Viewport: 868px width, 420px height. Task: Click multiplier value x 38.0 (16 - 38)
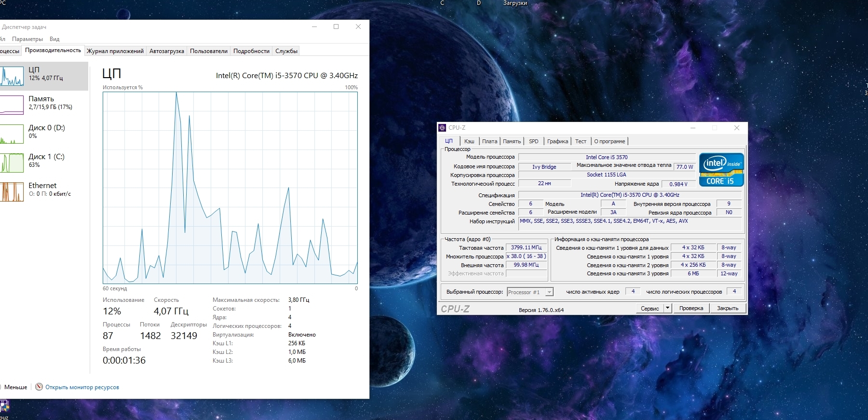point(526,256)
